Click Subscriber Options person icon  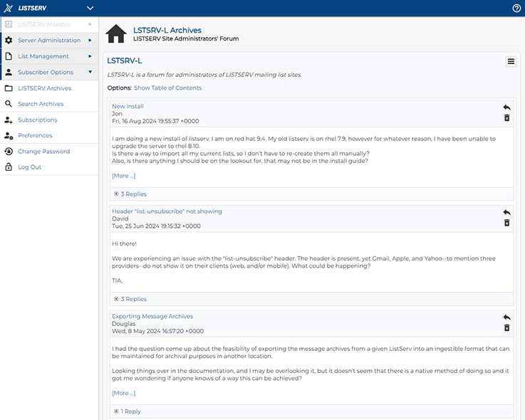tap(9, 72)
